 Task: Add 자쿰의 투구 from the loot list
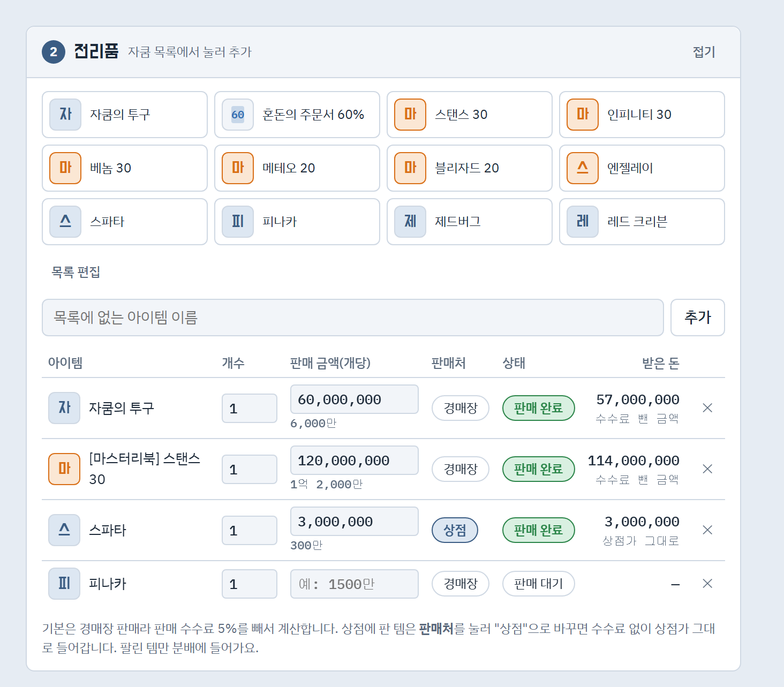[125, 115]
